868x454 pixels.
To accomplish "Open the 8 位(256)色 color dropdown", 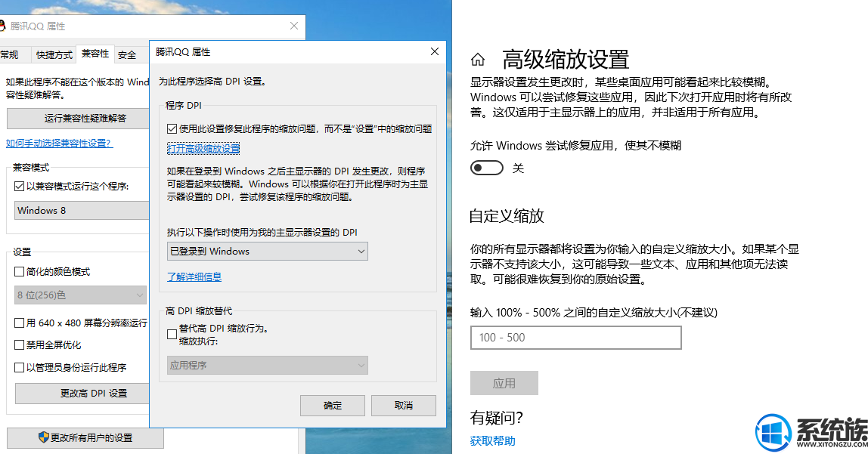I will pyautogui.click(x=80, y=295).
